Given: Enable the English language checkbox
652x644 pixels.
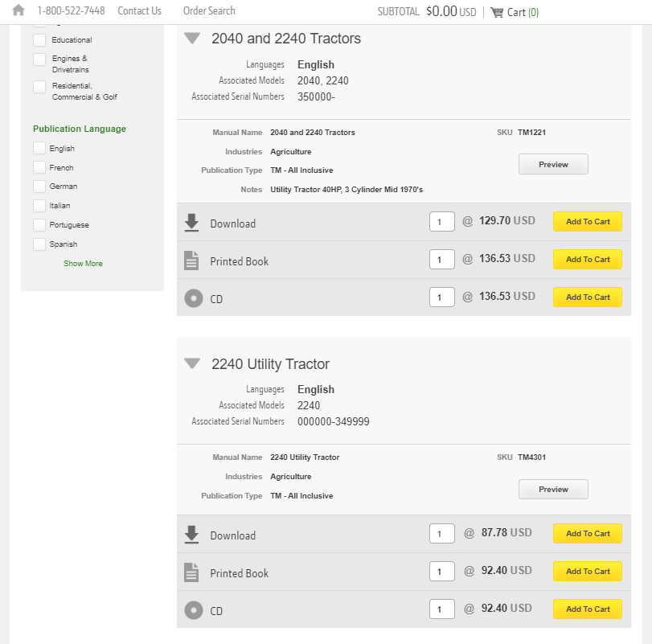Looking at the screenshot, I should [39, 148].
